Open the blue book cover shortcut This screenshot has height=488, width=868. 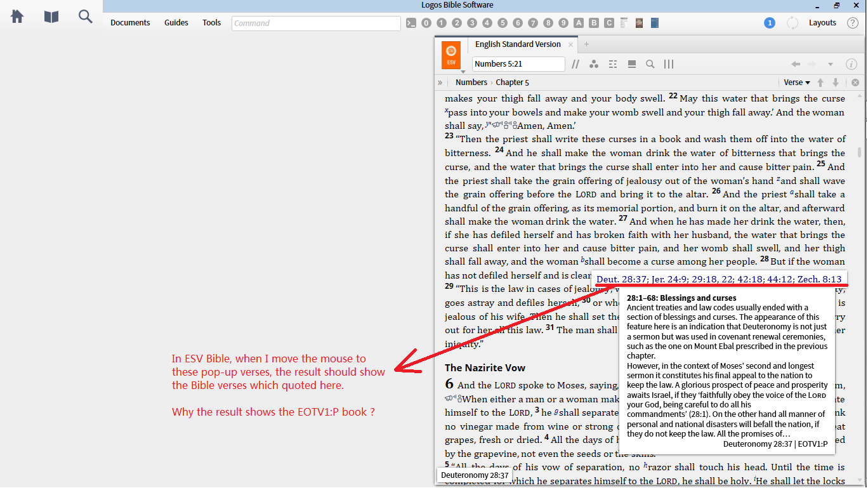655,23
